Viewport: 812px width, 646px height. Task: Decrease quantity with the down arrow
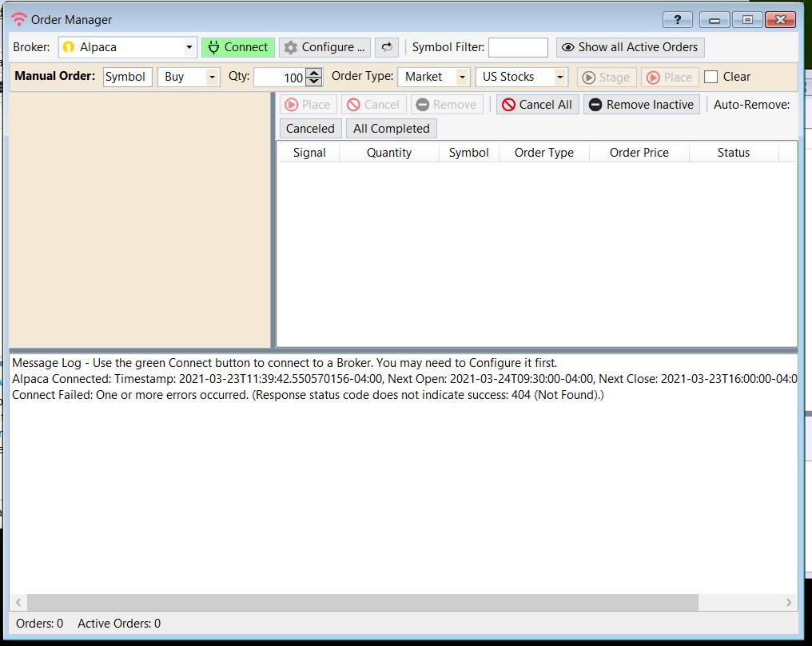pos(314,82)
